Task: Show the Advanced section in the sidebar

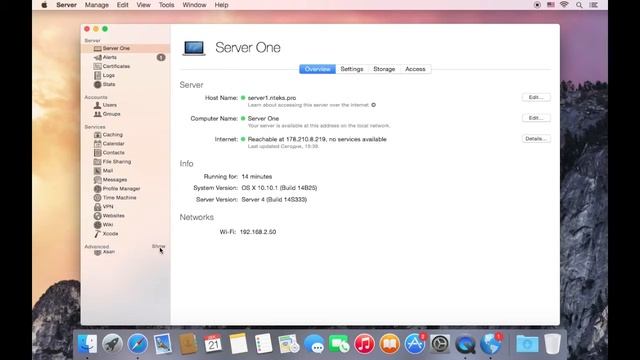Action: pyautogui.click(x=158, y=246)
